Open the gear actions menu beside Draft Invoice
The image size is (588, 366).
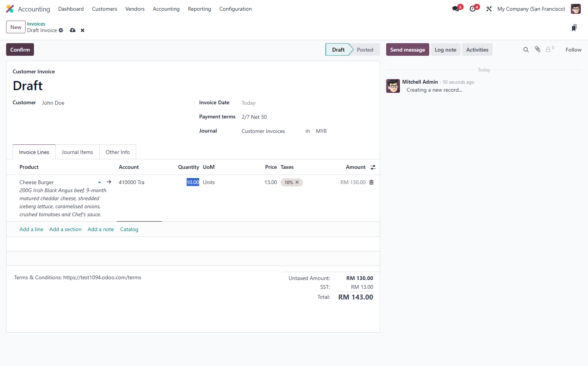coord(61,30)
